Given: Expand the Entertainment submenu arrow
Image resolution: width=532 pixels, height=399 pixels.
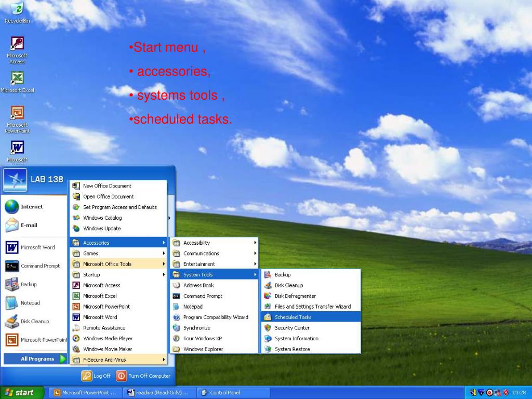Looking at the screenshot, I should click(255, 264).
